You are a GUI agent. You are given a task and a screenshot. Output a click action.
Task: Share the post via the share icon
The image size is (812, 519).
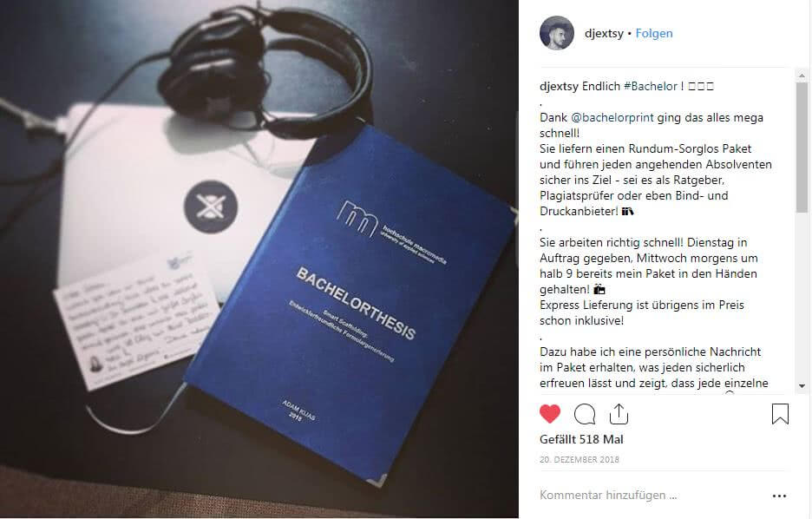(619, 414)
